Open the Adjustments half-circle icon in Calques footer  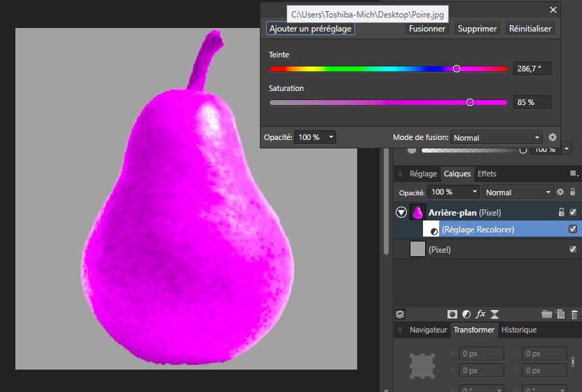point(466,314)
